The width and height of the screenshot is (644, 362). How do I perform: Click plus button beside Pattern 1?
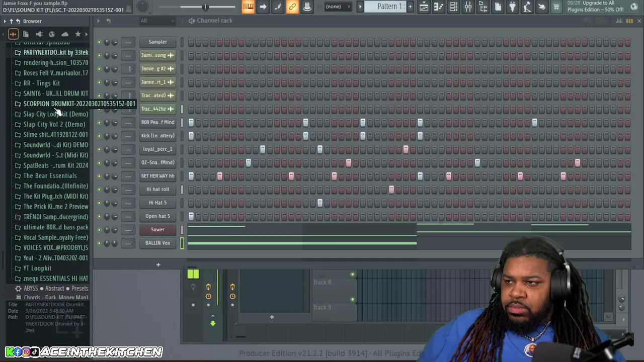(x=410, y=7)
